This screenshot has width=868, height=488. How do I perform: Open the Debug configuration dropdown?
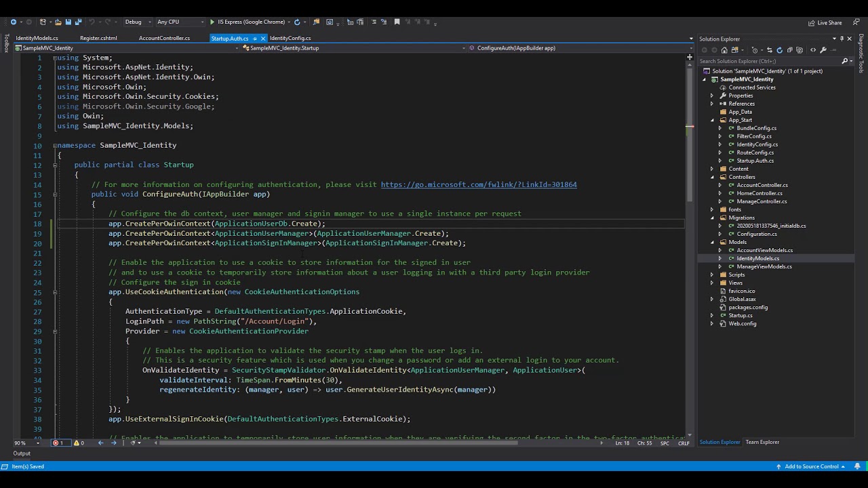(x=138, y=22)
